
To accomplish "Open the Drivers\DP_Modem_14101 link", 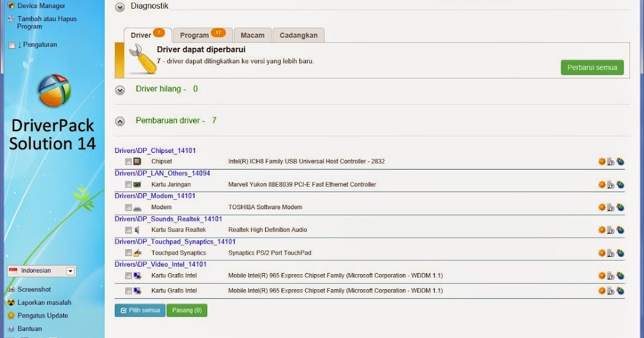I will (155, 196).
